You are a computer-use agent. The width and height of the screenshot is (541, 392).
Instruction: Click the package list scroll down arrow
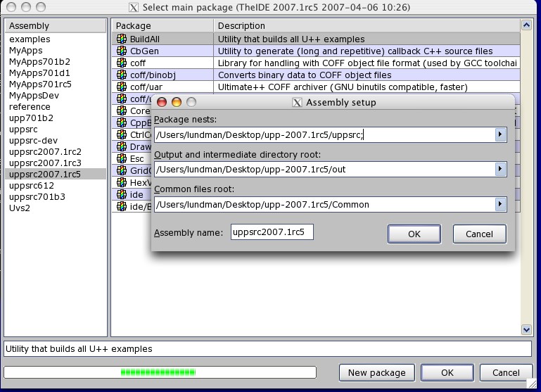526,329
